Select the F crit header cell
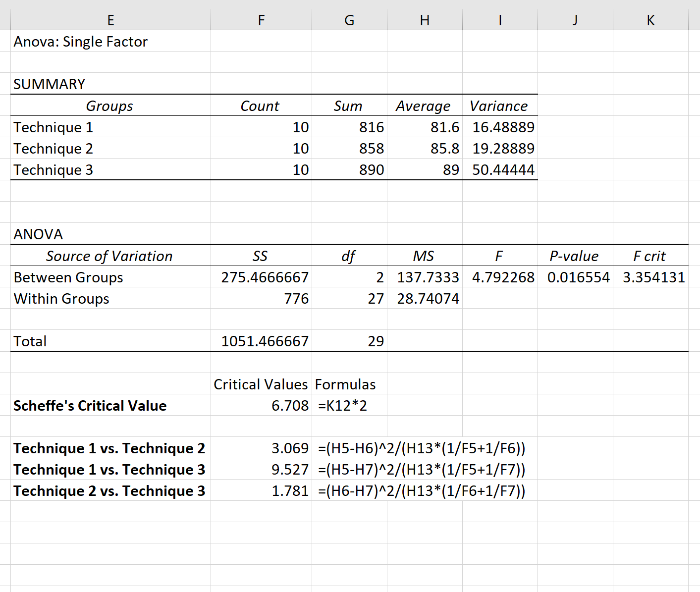This screenshot has height=592, width=700. pyautogui.click(x=650, y=256)
